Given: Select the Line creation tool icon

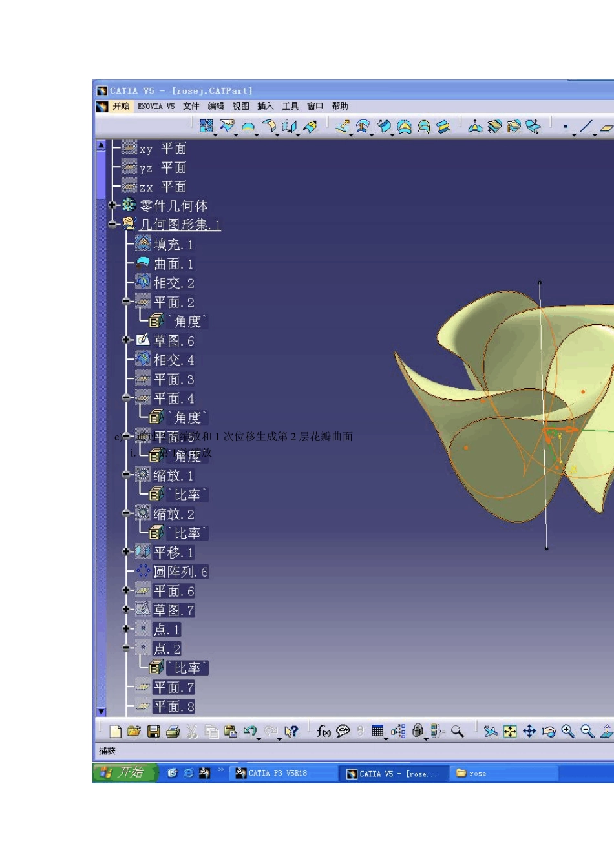Looking at the screenshot, I should point(586,127).
